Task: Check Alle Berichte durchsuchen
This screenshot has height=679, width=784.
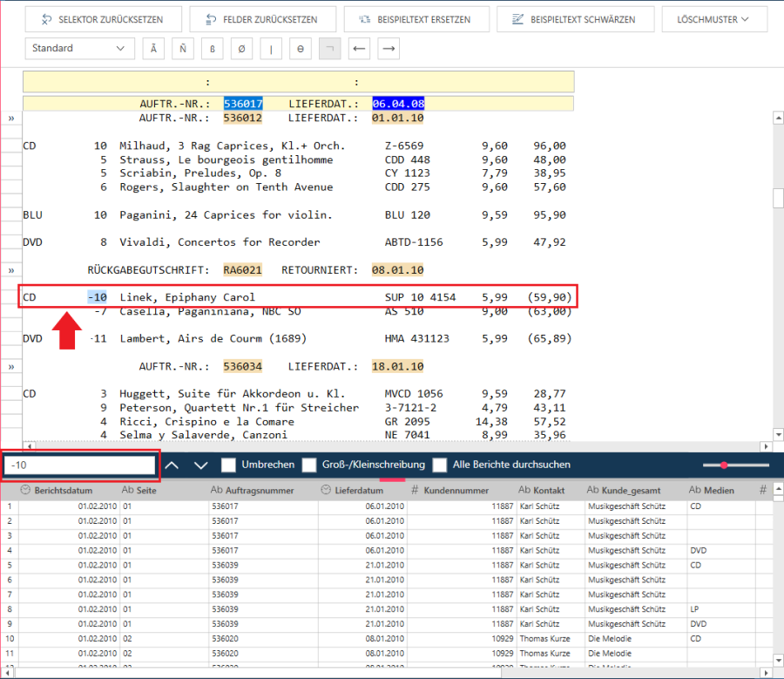Action: tap(440, 465)
